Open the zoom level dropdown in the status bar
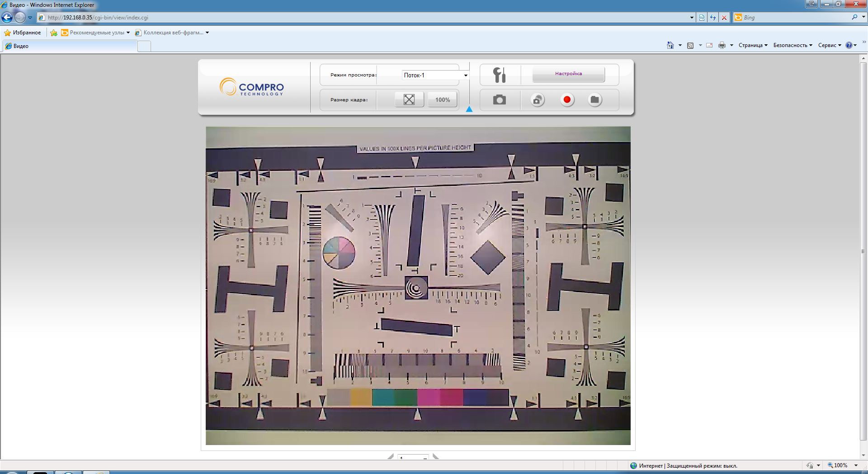Screen dimensions: 868x474 (856, 465)
